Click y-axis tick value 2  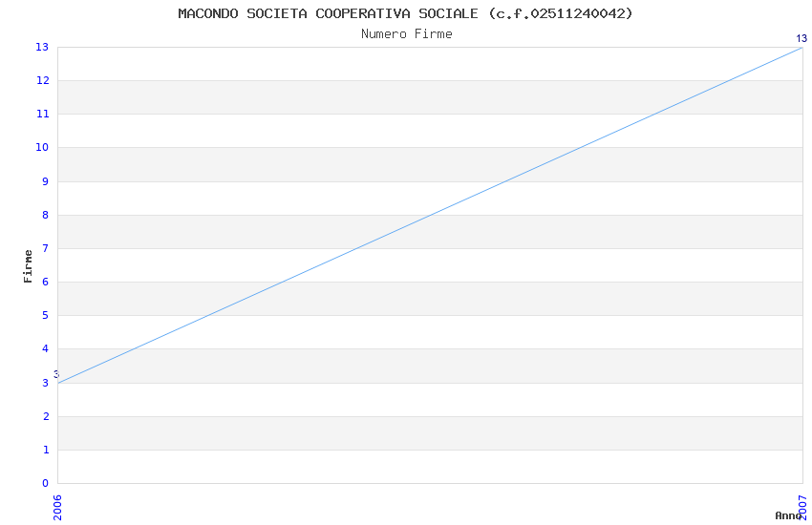[x=46, y=416]
